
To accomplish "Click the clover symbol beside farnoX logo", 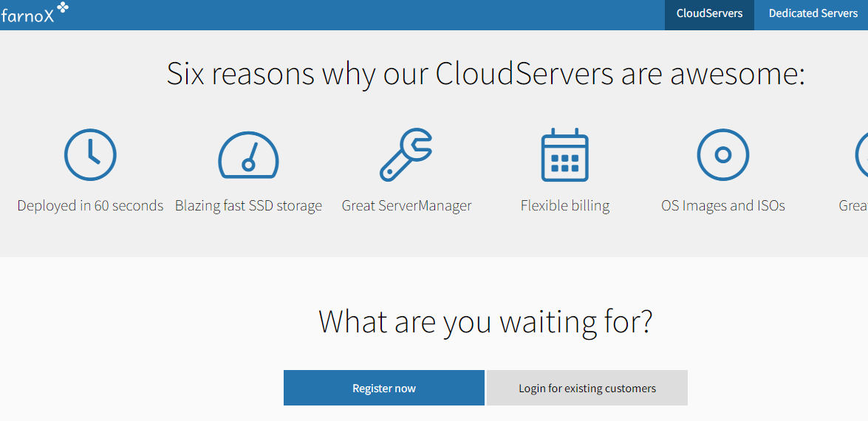I will [64, 7].
